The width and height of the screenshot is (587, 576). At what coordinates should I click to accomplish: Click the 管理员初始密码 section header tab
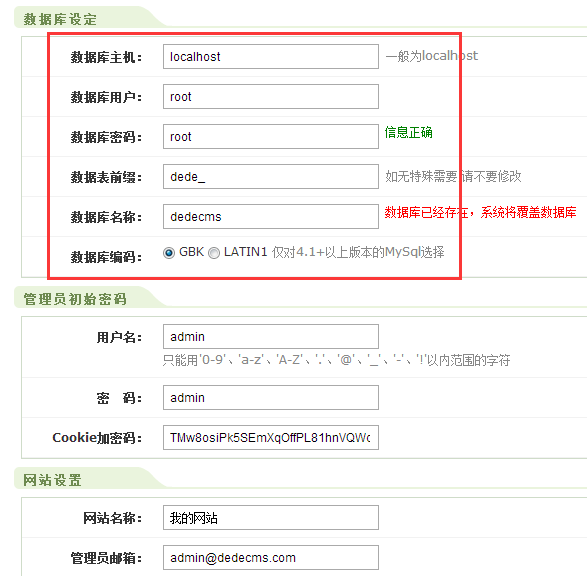tap(75, 299)
